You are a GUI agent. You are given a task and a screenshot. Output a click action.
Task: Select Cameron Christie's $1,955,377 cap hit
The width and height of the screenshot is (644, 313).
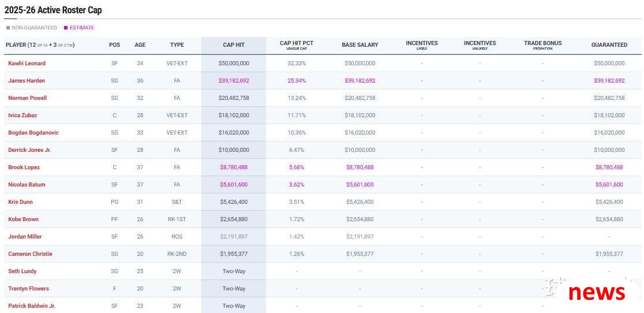234,254
